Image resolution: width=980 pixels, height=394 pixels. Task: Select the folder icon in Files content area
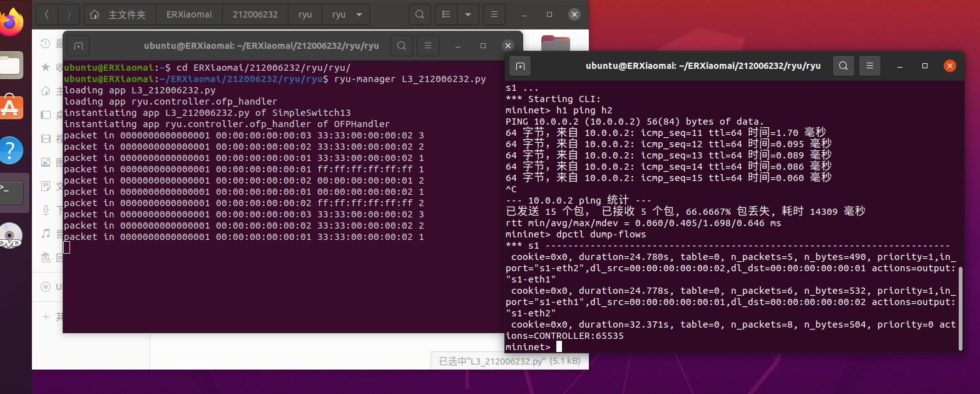click(x=556, y=43)
